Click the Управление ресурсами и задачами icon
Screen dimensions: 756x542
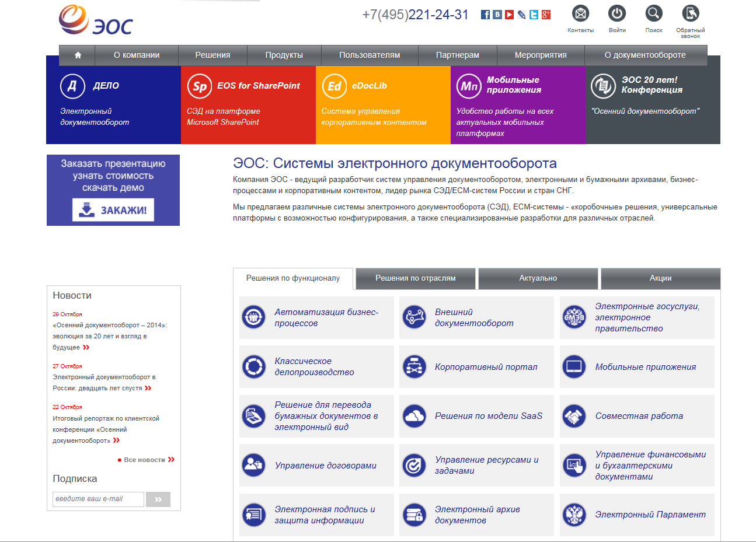pyautogui.click(x=414, y=466)
